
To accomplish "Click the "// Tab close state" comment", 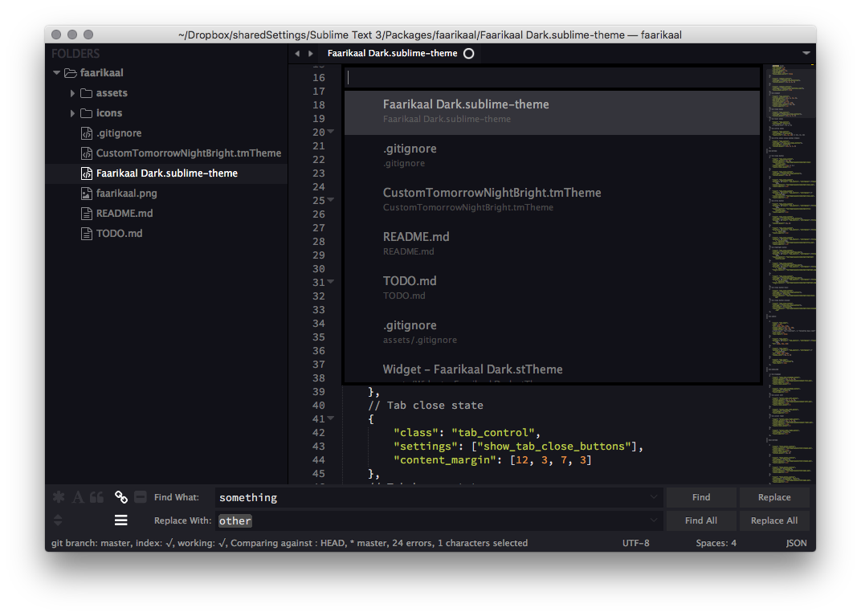I will pos(426,405).
